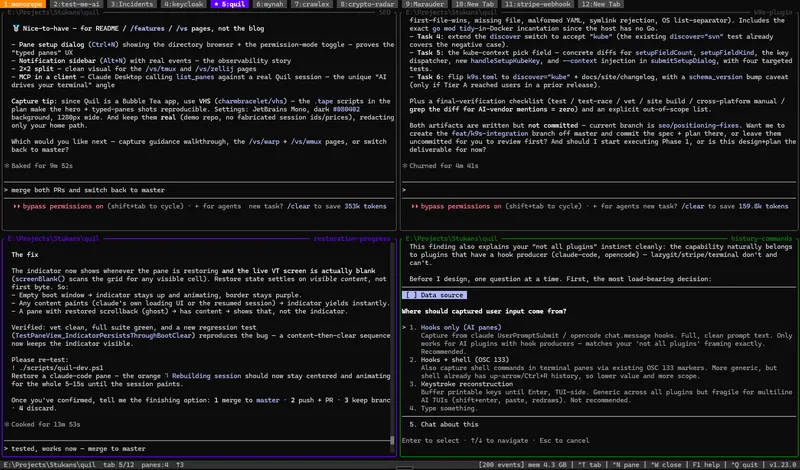This screenshot has height=470, width=800.
Task: Click the list_panes function name
Action: [x=195, y=77]
